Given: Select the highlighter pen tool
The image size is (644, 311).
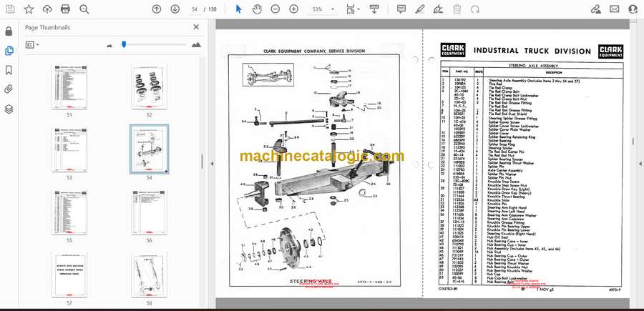Looking at the screenshot, I should (420, 9).
